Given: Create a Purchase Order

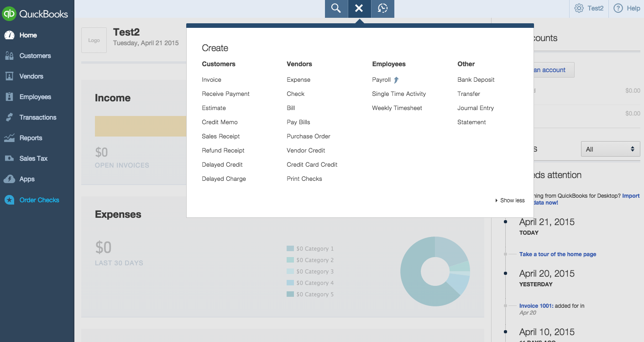Looking at the screenshot, I should (x=309, y=136).
